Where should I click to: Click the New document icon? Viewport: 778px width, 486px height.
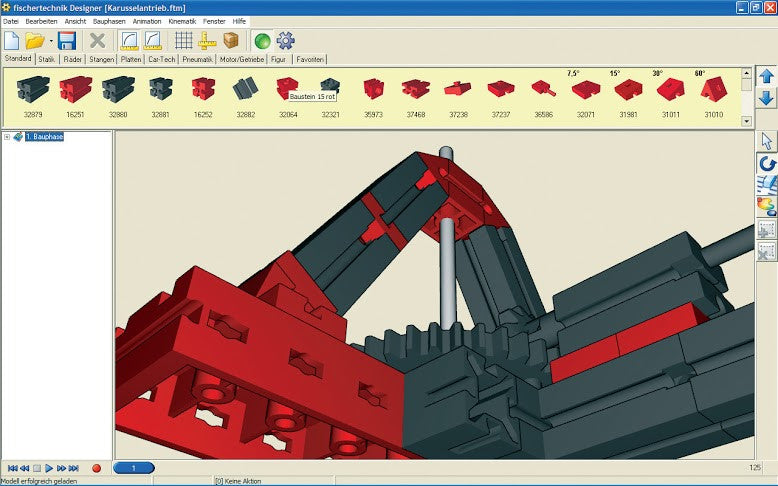click(12, 41)
